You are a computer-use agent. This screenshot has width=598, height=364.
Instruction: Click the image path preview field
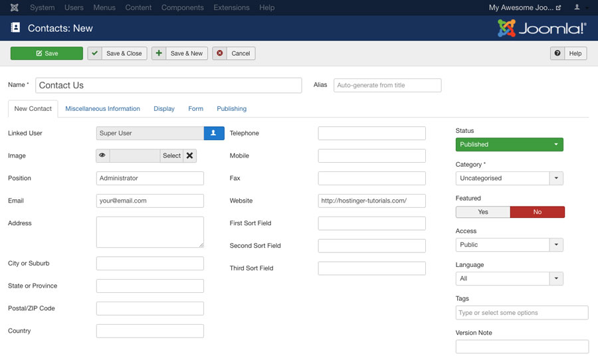135,155
